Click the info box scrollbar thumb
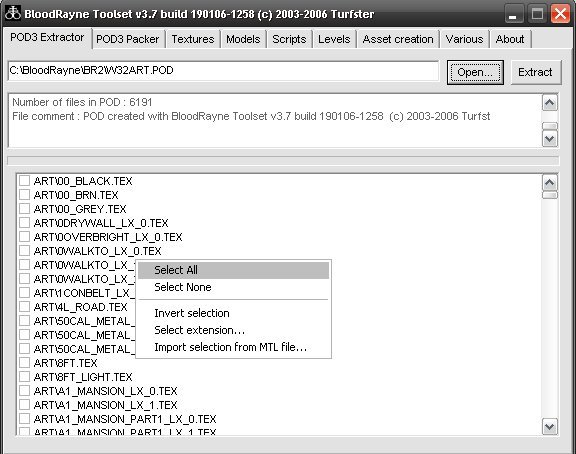 pyautogui.click(x=550, y=126)
